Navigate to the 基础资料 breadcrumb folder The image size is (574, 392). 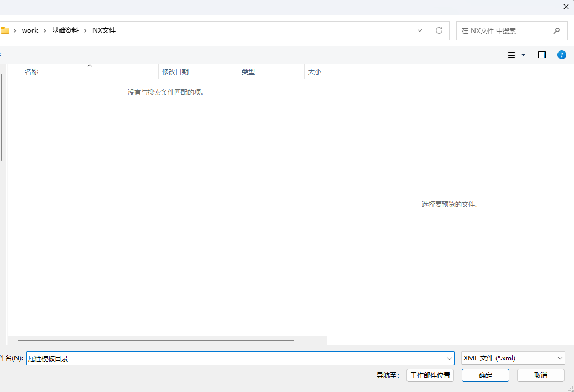65,30
